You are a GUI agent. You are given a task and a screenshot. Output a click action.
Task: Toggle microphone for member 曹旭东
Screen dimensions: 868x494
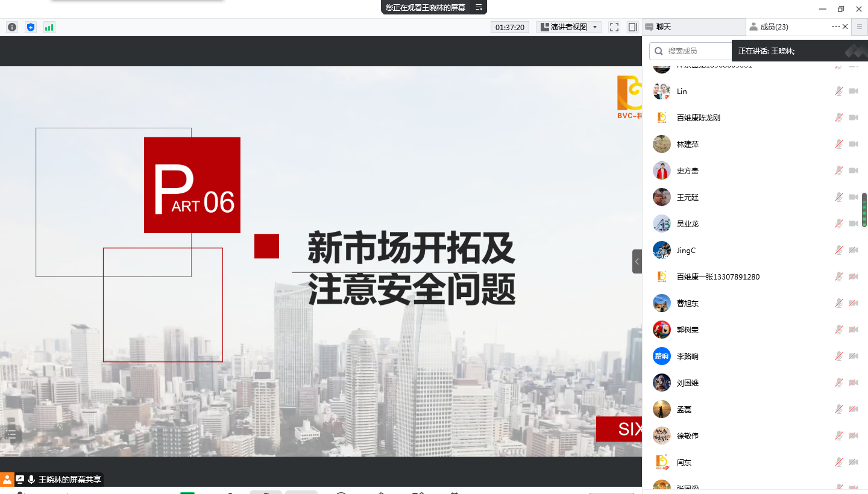[838, 304]
